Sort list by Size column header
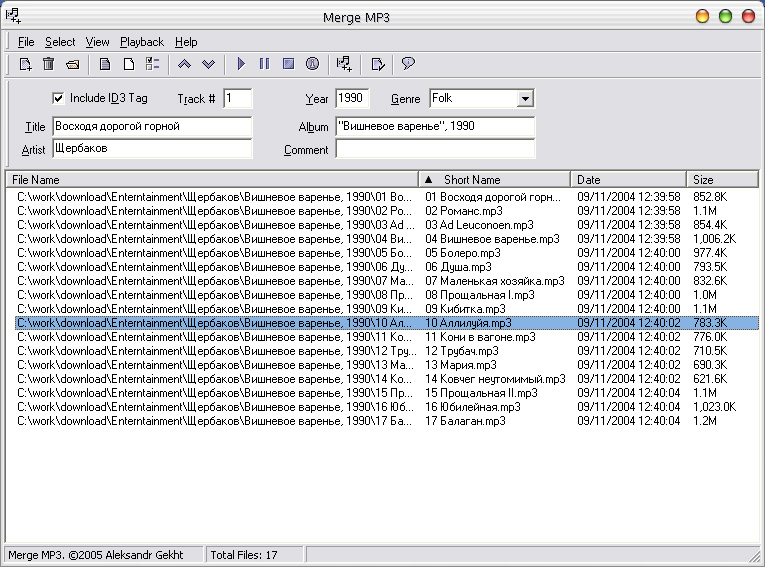 click(704, 180)
